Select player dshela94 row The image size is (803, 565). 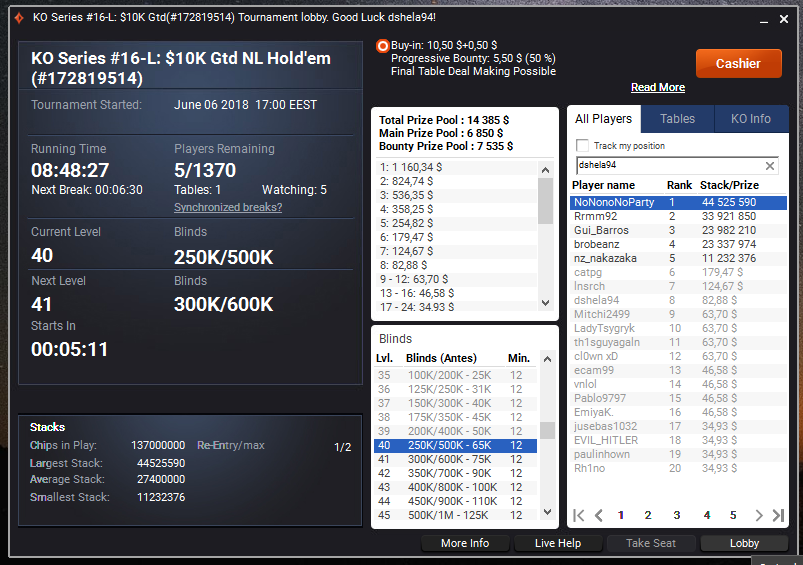coord(678,300)
